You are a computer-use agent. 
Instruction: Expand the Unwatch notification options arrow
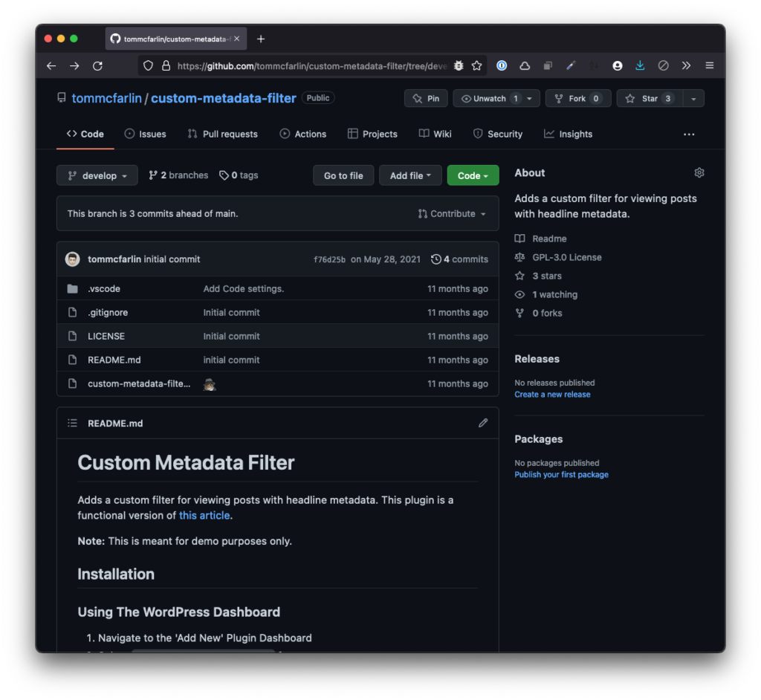[530, 99]
